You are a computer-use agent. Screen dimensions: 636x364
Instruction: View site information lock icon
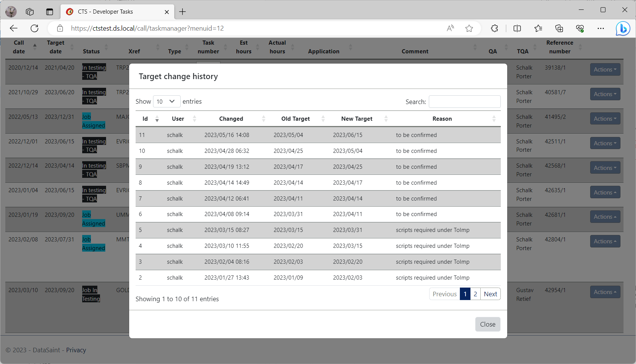click(x=60, y=28)
